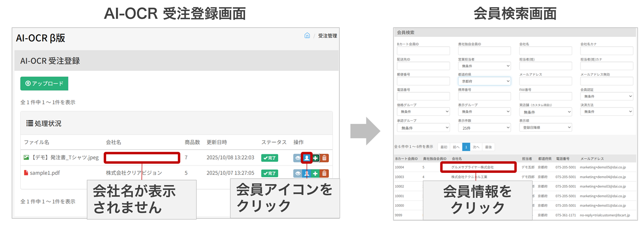
Task: Open the 決済方法 dropdown
Action: (607, 112)
